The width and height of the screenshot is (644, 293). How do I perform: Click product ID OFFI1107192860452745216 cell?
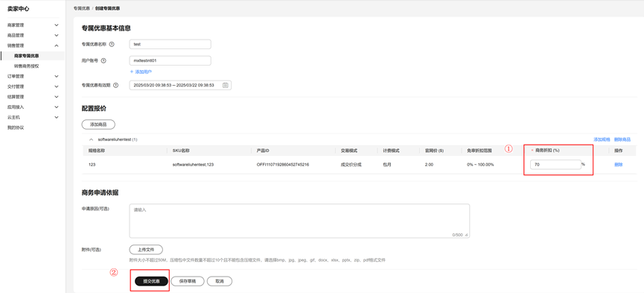click(x=283, y=165)
